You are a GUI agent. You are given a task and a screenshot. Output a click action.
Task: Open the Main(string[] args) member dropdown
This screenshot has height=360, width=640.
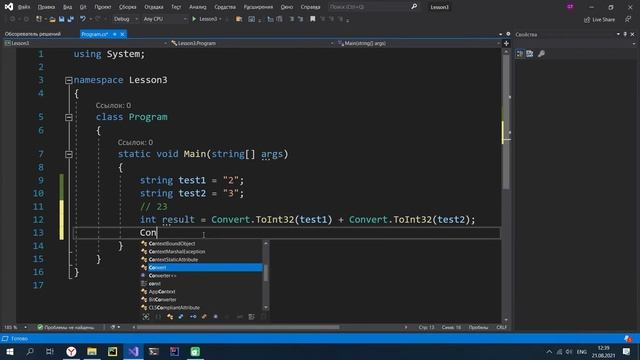[419, 43]
